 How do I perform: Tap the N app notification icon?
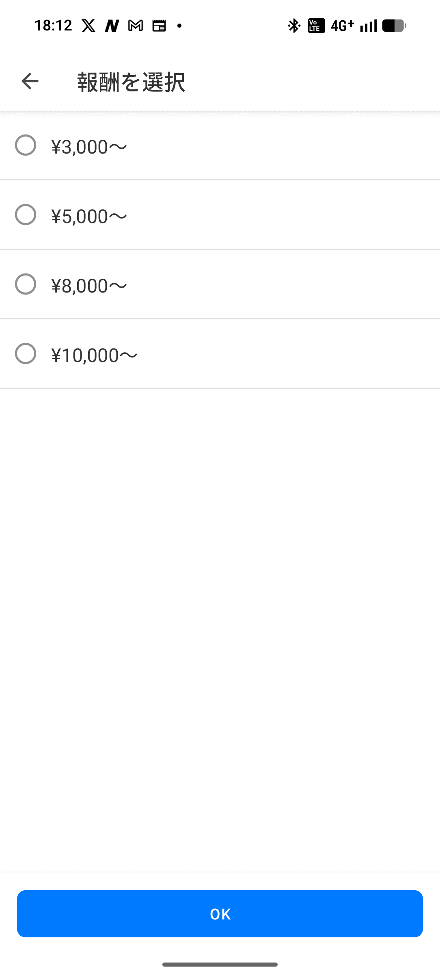tap(112, 26)
